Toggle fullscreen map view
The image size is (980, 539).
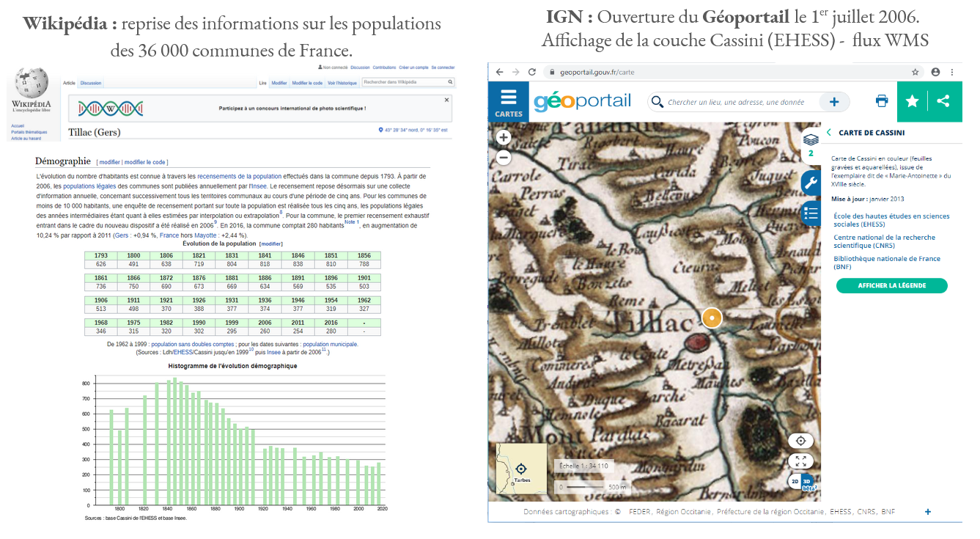tap(800, 461)
